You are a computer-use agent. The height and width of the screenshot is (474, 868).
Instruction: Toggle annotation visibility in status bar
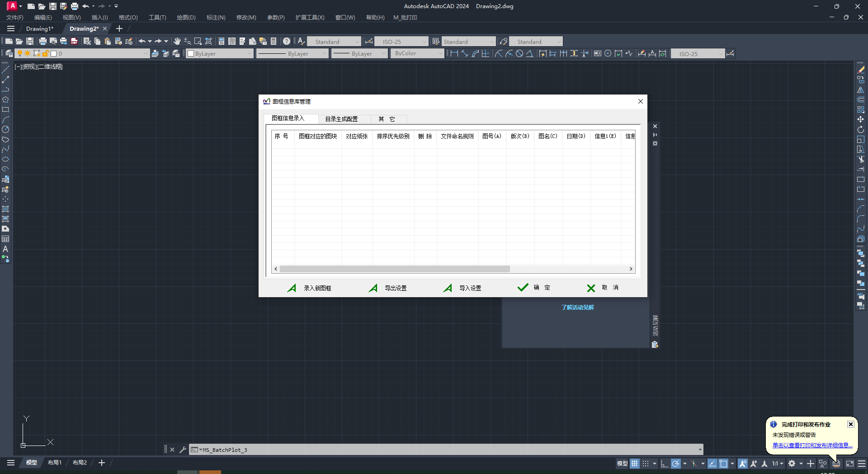pos(743,463)
